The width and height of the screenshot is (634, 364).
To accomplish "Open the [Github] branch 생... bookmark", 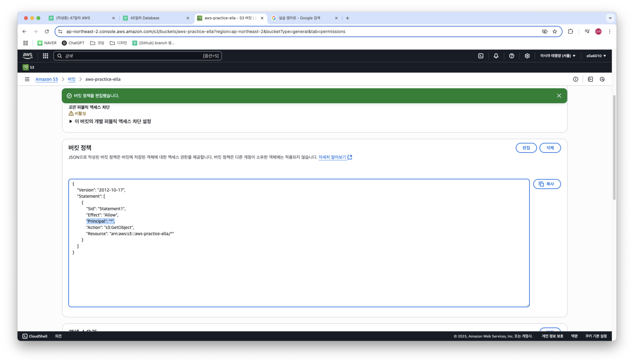I will [x=153, y=43].
